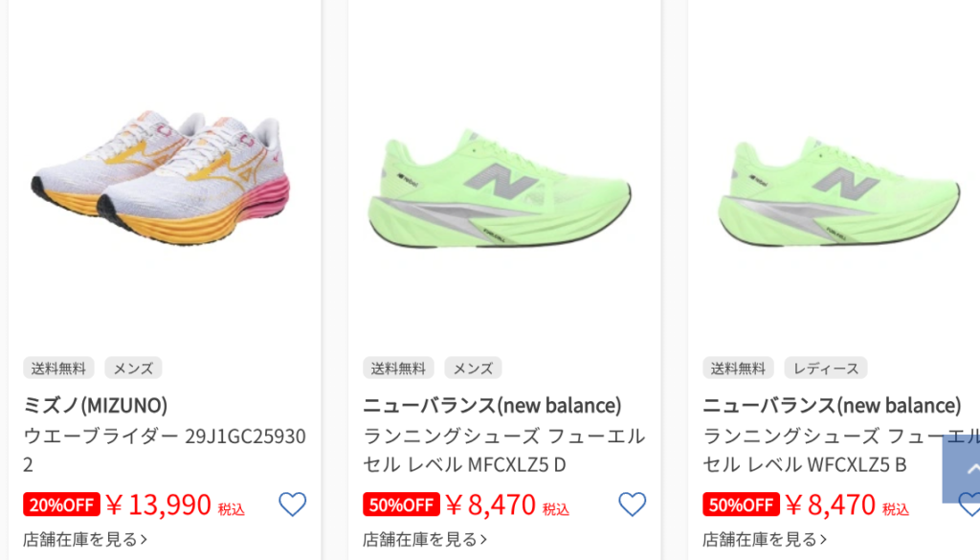Click the ¥13,990 price on Mizuno
The image size is (980, 560).
(x=159, y=504)
